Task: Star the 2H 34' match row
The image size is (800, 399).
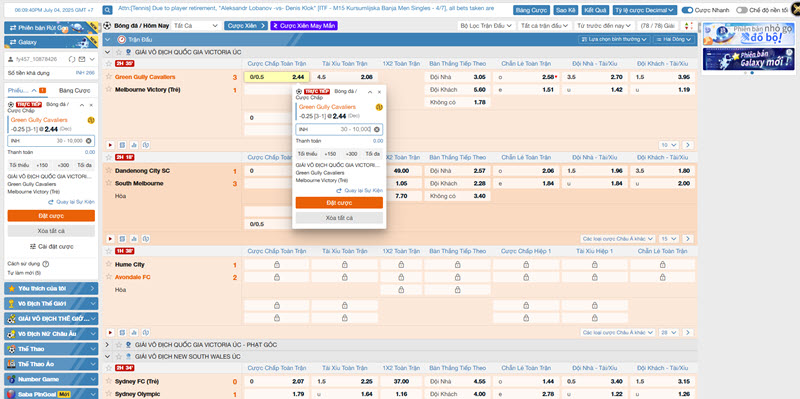Action: (108, 368)
